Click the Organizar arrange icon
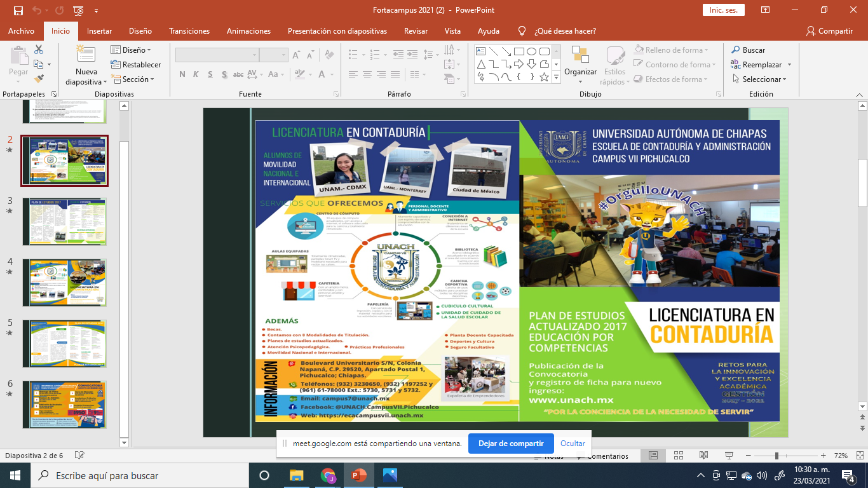The width and height of the screenshot is (868, 488). (580, 55)
